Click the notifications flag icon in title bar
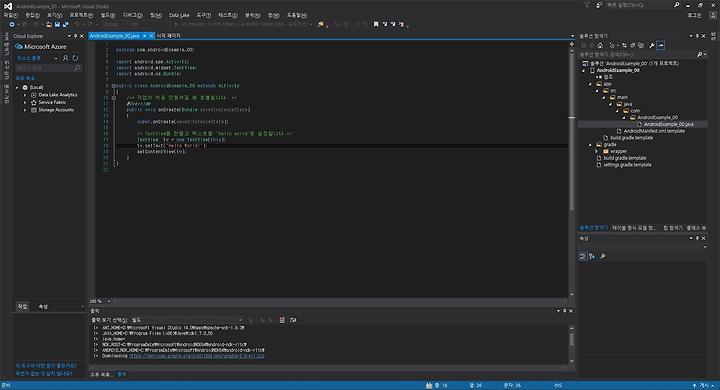The height and width of the screenshot is (390, 720). pyautogui.click(x=587, y=5)
